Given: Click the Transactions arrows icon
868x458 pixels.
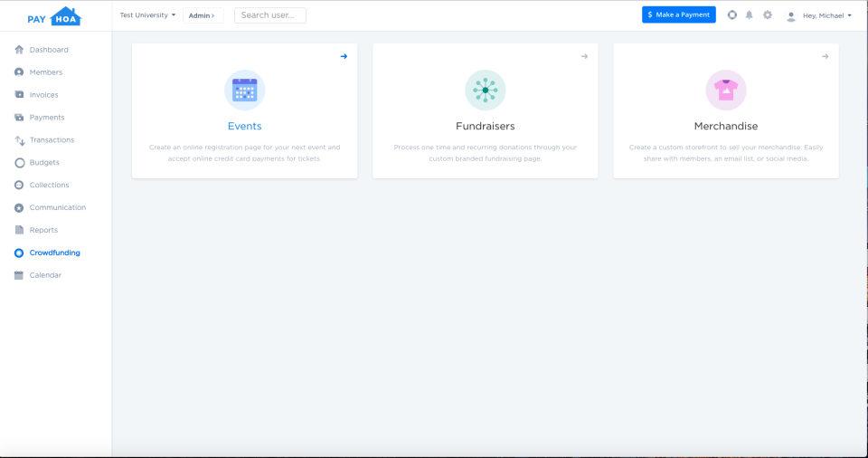Looking at the screenshot, I should pyautogui.click(x=19, y=140).
